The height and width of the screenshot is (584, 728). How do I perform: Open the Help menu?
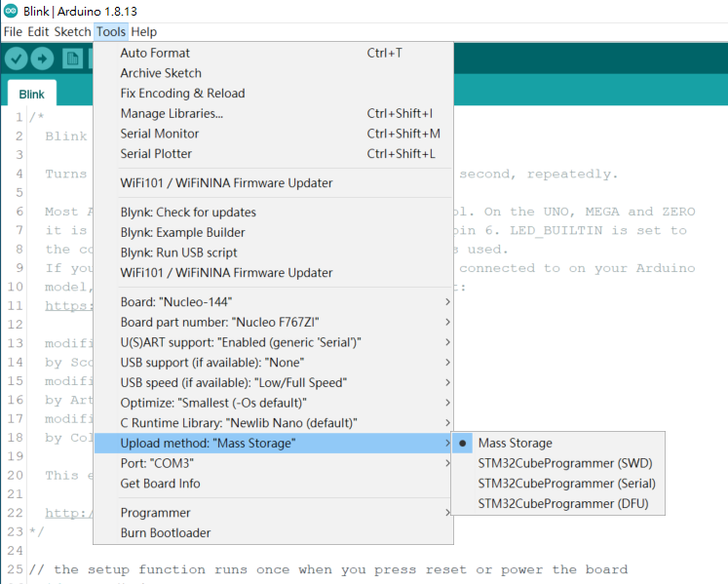144,31
